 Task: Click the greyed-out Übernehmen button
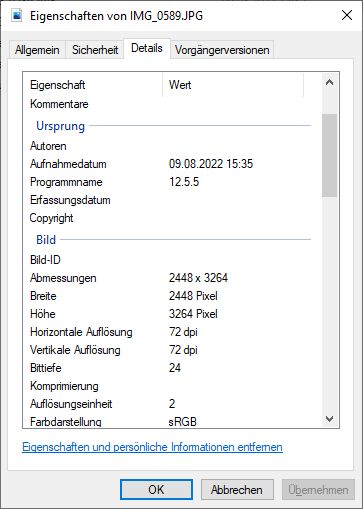(318, 490)
